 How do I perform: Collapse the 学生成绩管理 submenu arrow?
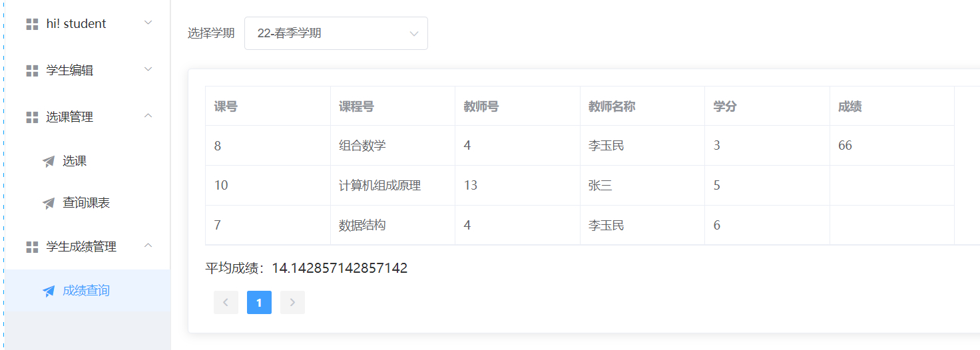(x=148, y=246)
